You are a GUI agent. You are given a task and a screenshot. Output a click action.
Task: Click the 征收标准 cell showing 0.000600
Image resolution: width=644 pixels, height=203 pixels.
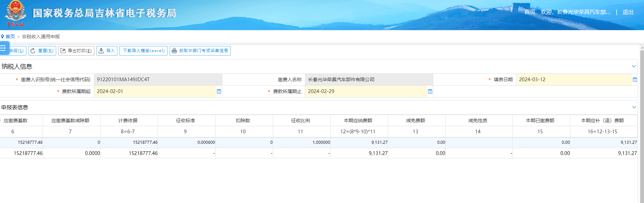[x=186, y=142]
